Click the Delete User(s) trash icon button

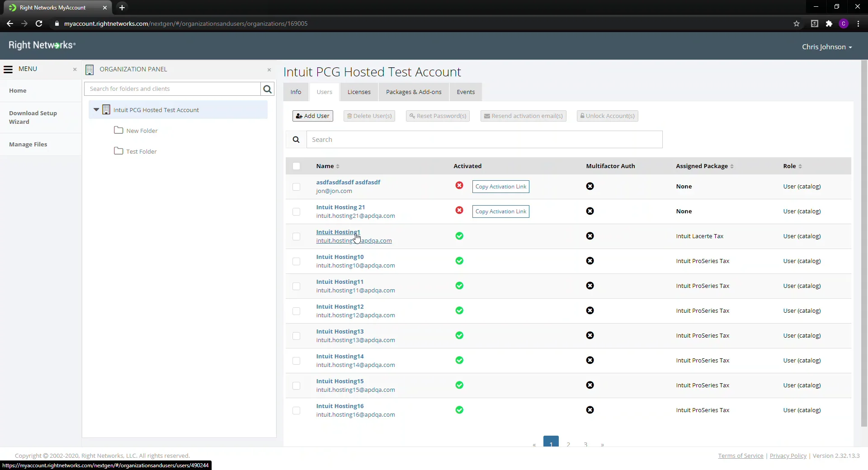350,116
